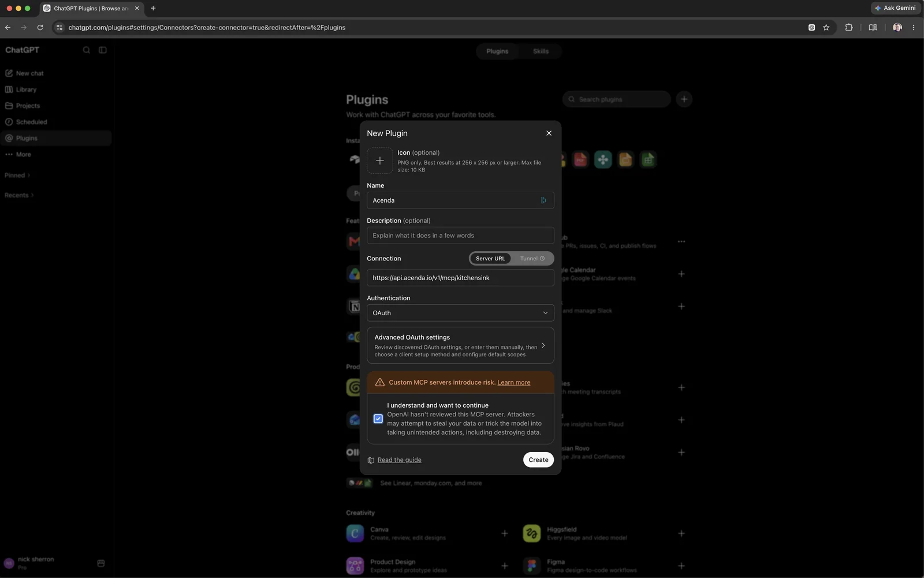Switch connection mode to Tunnel
924x578 pixels.
[x=532, y=259]
